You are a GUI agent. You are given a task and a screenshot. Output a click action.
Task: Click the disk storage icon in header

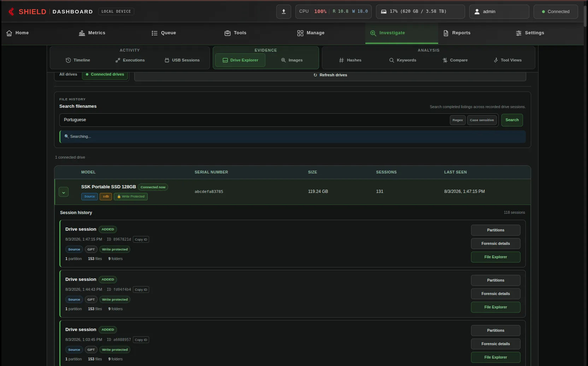click(x=384, y=12)
